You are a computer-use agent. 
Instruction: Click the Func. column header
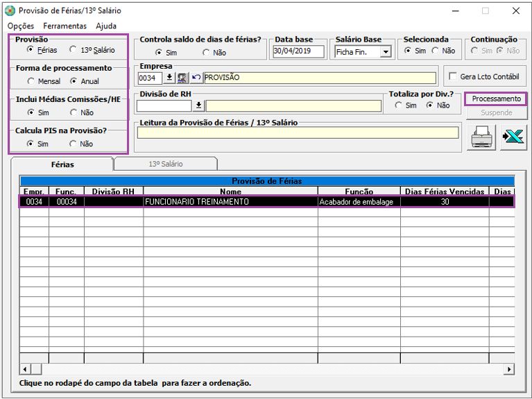[x=67, y=192]
